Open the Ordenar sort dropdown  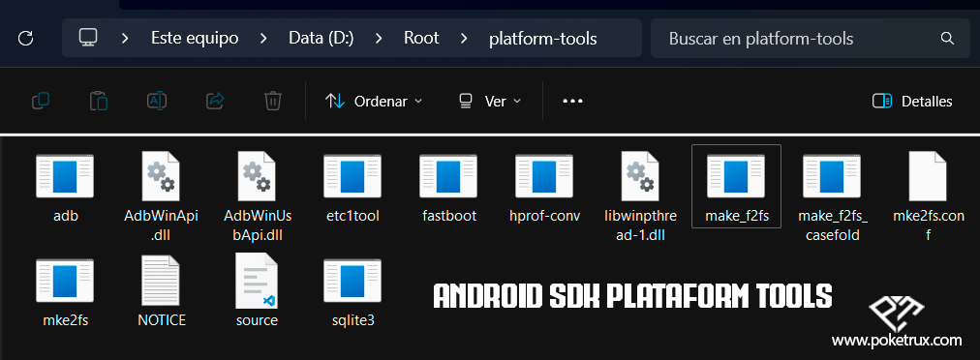374,101
